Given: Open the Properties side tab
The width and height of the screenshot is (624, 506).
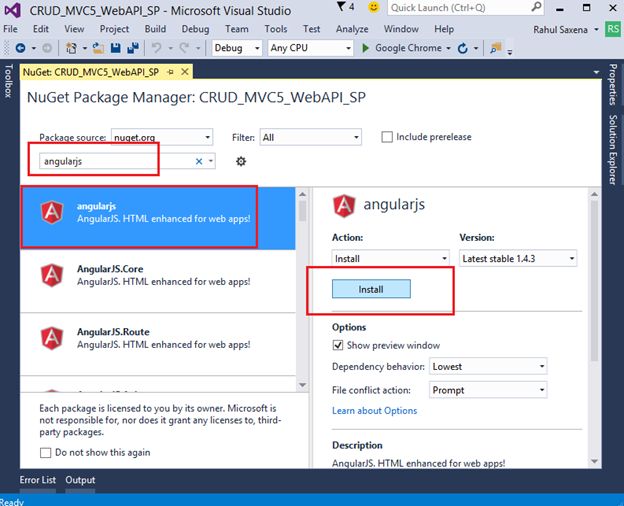Looking at the screenshot, I should coord(613,84).
